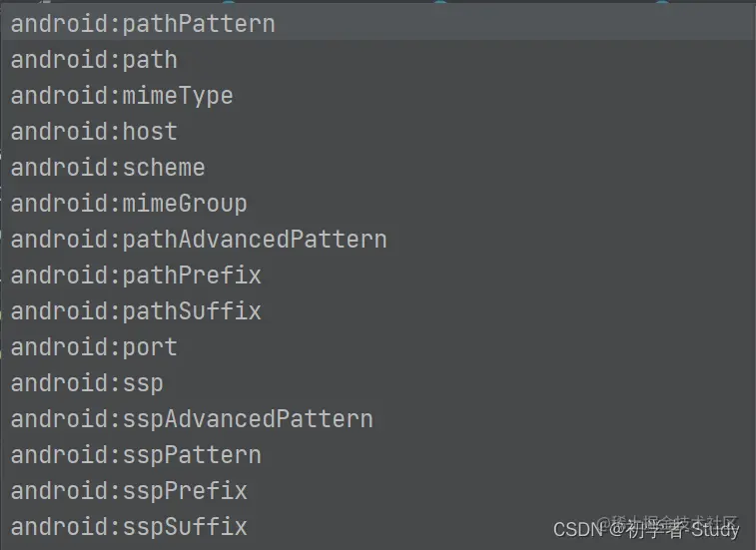
Task: Insert the android:mimeGroup attribute
Action: tap(129, 204)
